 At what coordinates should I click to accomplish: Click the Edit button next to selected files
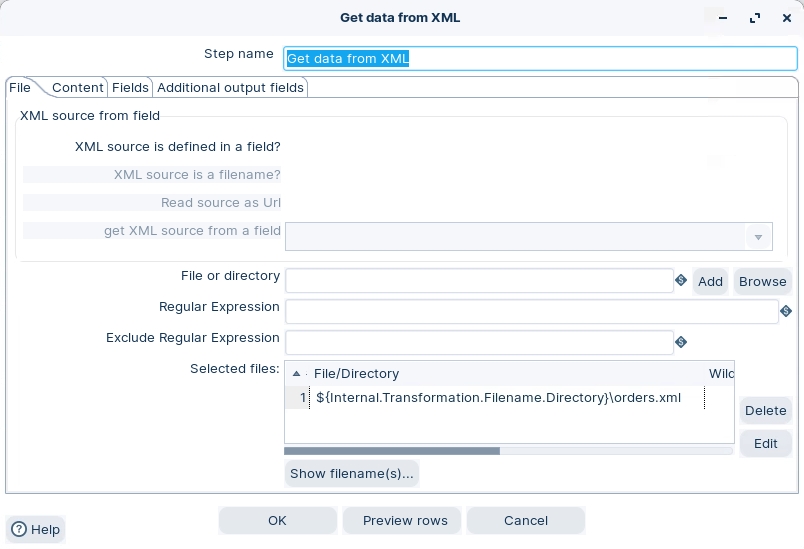pos(765,443)
